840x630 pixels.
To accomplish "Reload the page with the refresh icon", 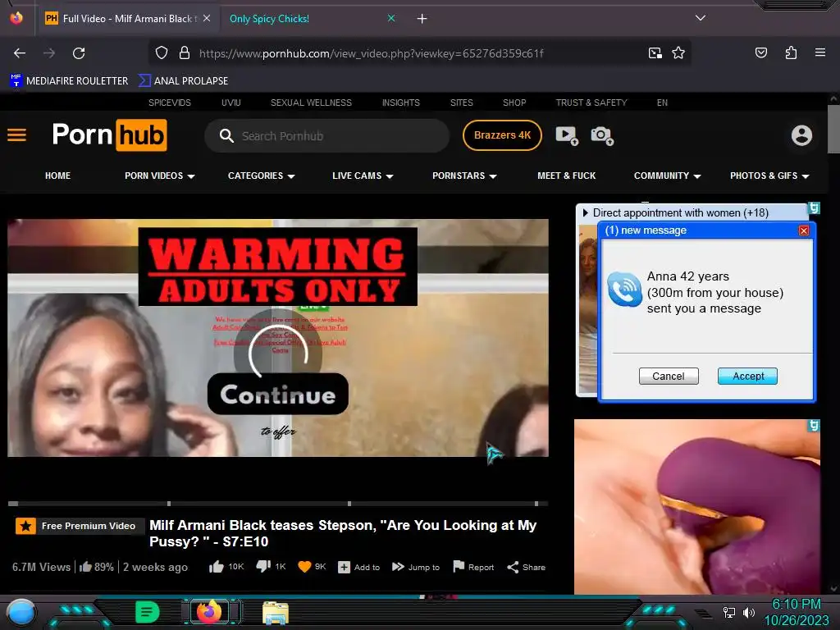I will point(79,53).
